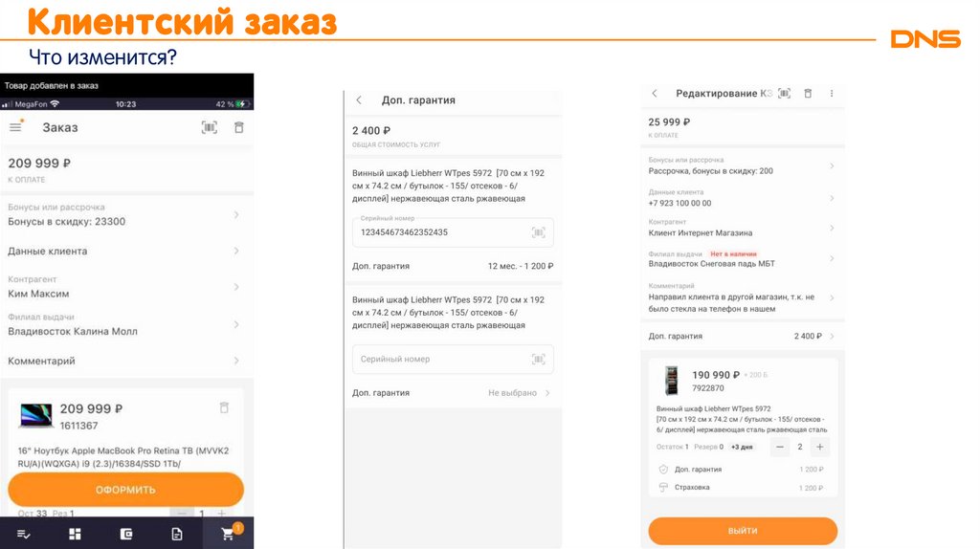Decrease the wine cabinet quantity with minus
The image size is (980, 549).
[781, 447]
